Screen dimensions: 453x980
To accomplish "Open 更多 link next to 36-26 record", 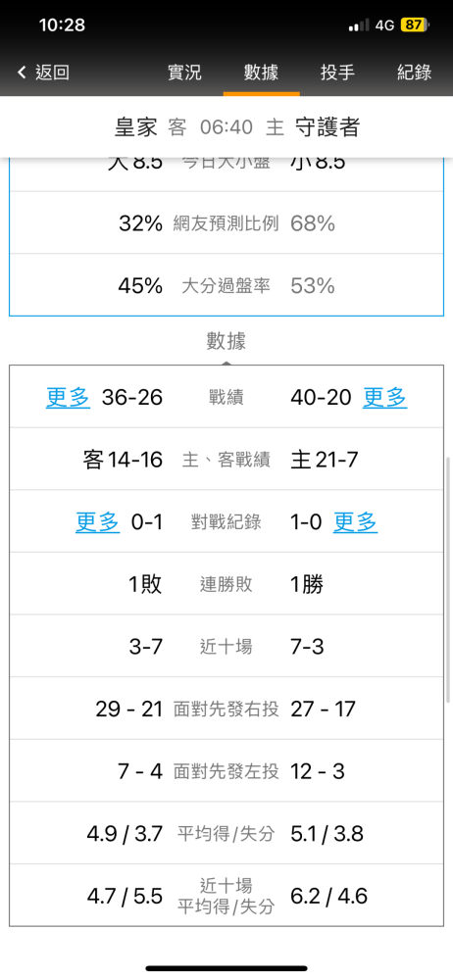I will [x=69, y=398].
